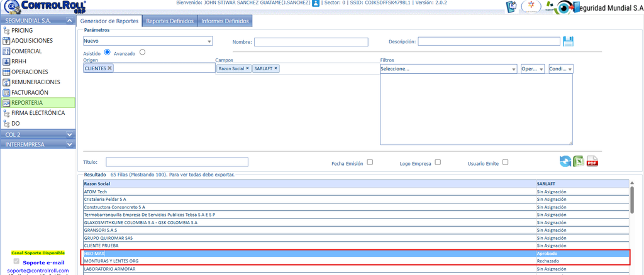Toggle the Usuario Emite checkbox

[x=506, y=162]
